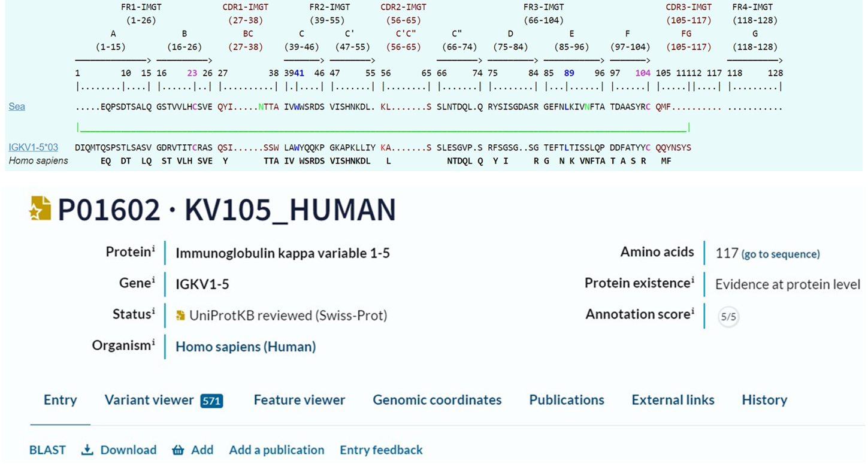Select the sequence segment RYSISGDASR in the Sea row
Image resolution: width=868 pixels, height=464 pixels.
(x=513, y=107)
